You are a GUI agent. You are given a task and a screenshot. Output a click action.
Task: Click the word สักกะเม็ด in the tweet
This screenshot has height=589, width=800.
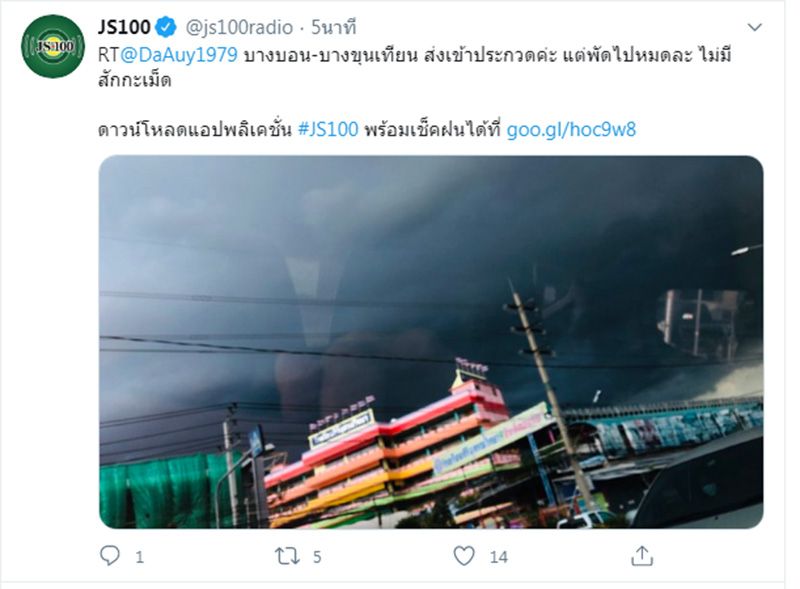134,81
